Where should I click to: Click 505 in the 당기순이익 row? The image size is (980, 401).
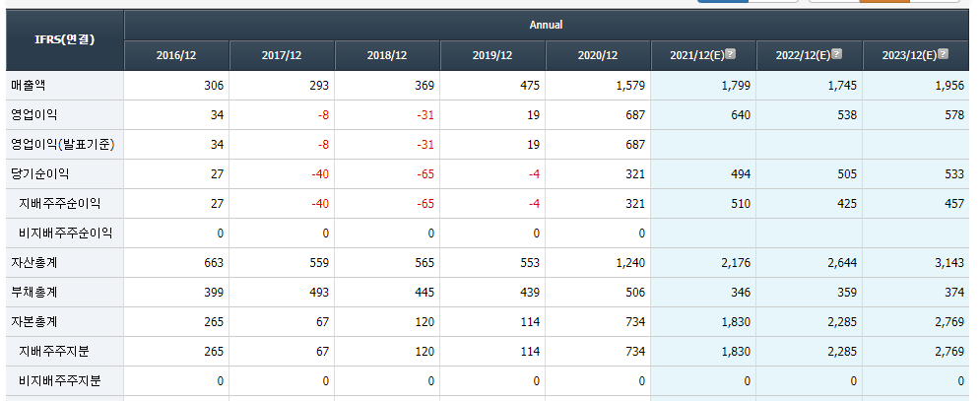[847, 174]
